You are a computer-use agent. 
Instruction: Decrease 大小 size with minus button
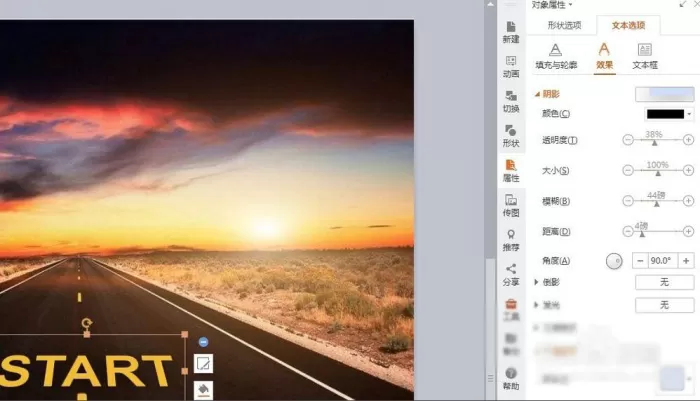(x=628, y=170)
